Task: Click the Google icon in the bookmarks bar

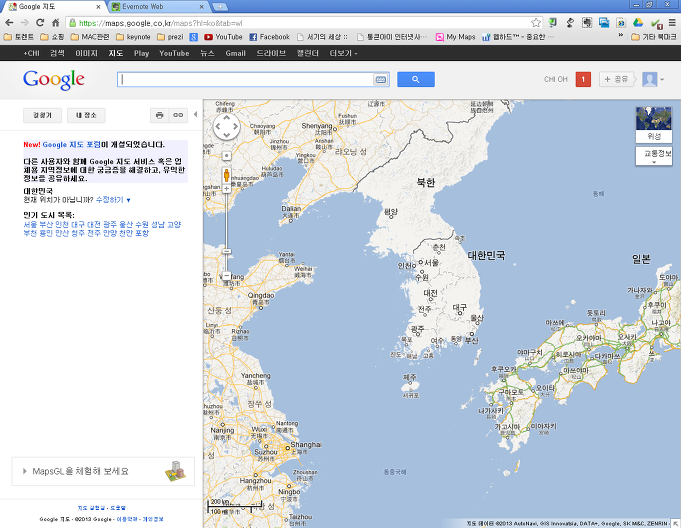Action: pos(194,37)
